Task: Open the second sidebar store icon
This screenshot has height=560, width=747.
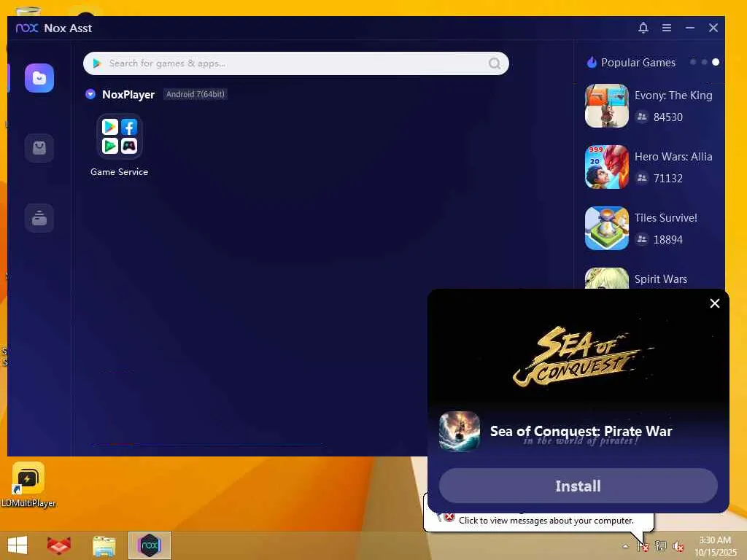Action: pos(39,148)
